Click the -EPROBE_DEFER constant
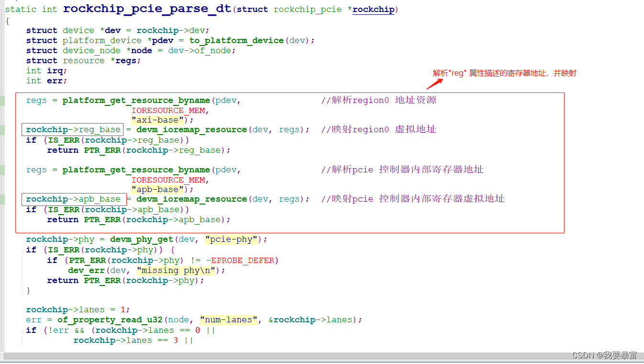Viewport: 644px width, 364px height. [241, 261]
